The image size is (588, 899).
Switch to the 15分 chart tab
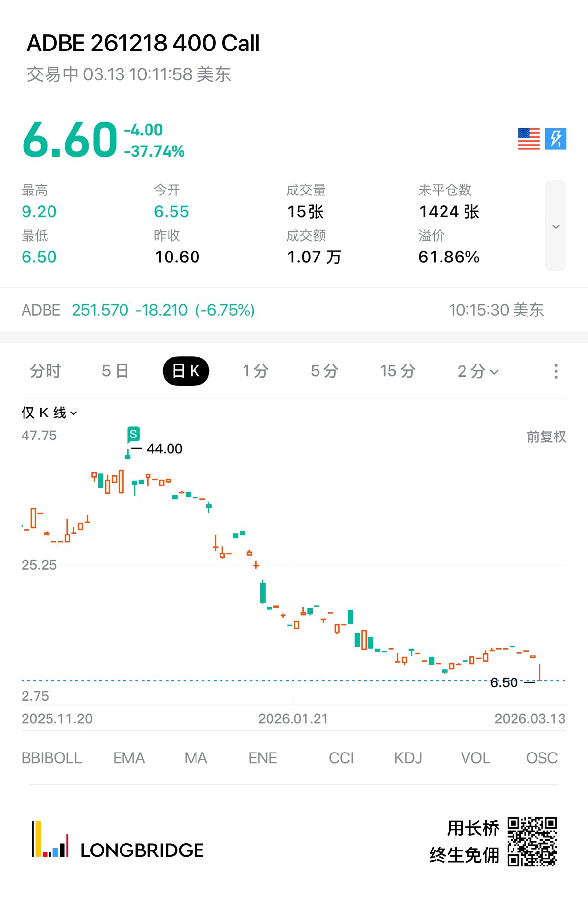pyautogui.click(x=397, y=371)
